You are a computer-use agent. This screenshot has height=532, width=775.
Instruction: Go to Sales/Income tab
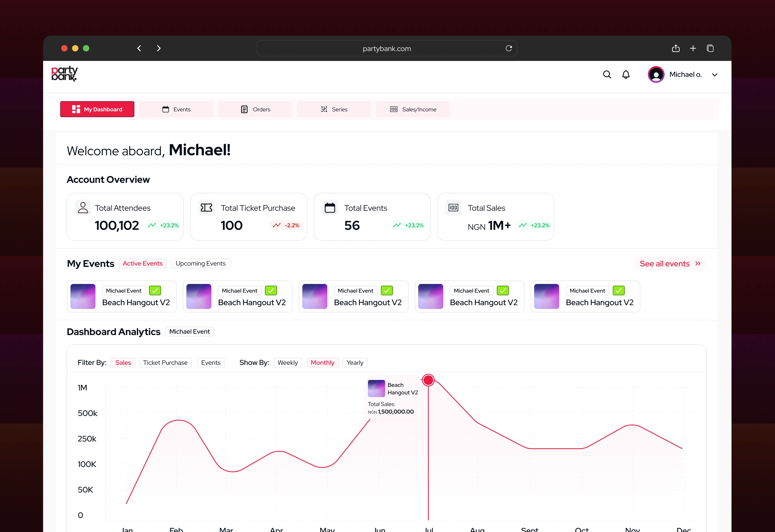point(413,109)
